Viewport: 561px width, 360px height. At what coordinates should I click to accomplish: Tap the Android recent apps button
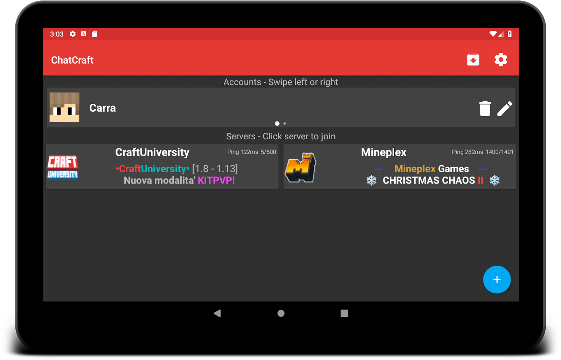344,313
